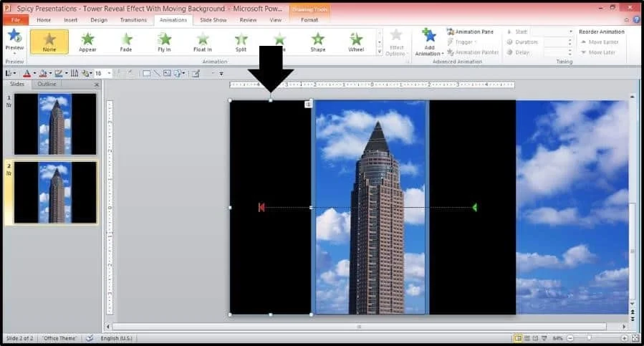Fit slide to current window icon
644x346 pixels.
click(635, 338)
